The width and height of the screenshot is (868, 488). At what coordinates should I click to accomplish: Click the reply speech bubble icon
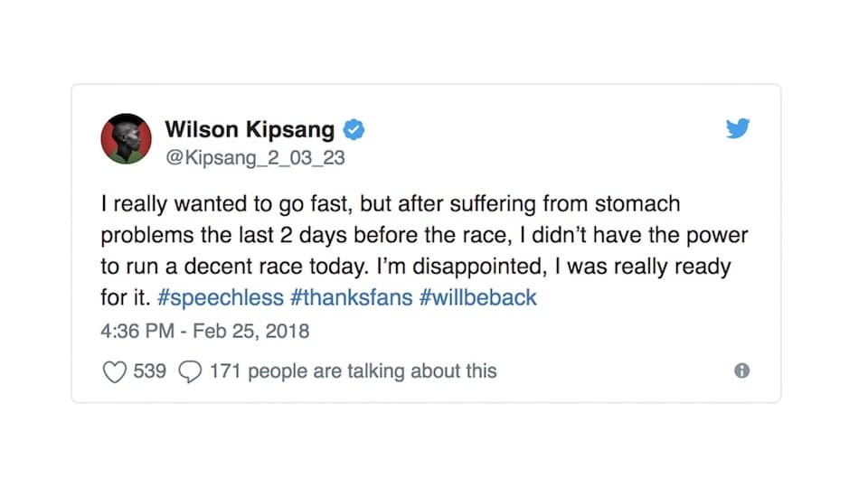[190, 371]
